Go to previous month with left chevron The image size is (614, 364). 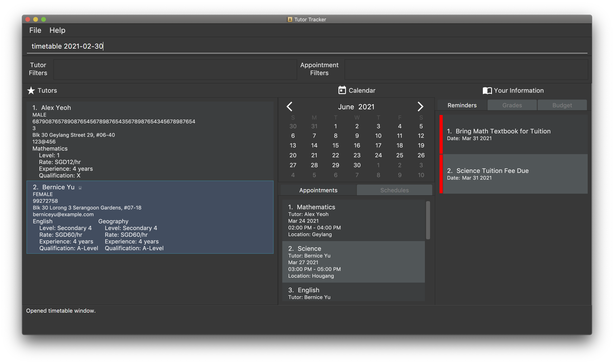(x=289, y=107)
